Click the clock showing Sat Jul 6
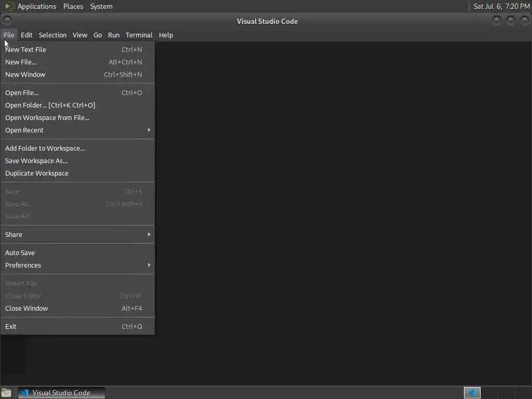This screenshot has width=532, height=399. [501, 6]
